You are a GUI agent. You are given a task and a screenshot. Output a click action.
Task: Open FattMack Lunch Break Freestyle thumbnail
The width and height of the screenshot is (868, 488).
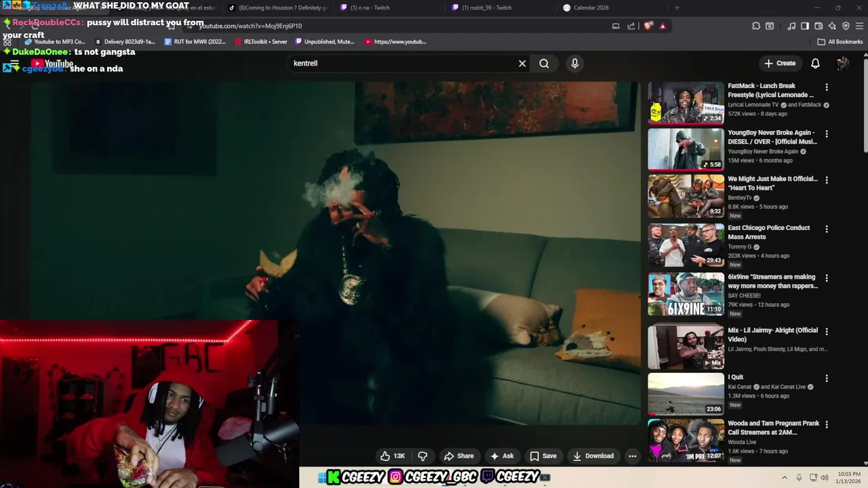coord(686,103)
